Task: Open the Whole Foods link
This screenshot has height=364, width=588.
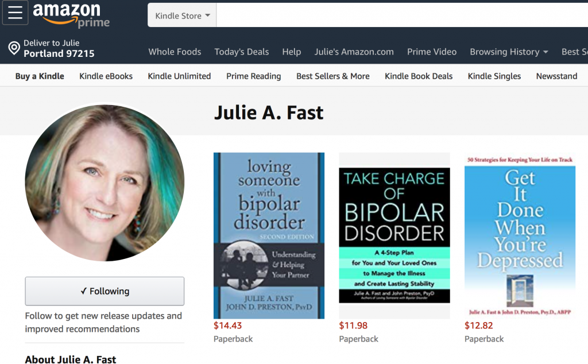Action: [175, 52]
